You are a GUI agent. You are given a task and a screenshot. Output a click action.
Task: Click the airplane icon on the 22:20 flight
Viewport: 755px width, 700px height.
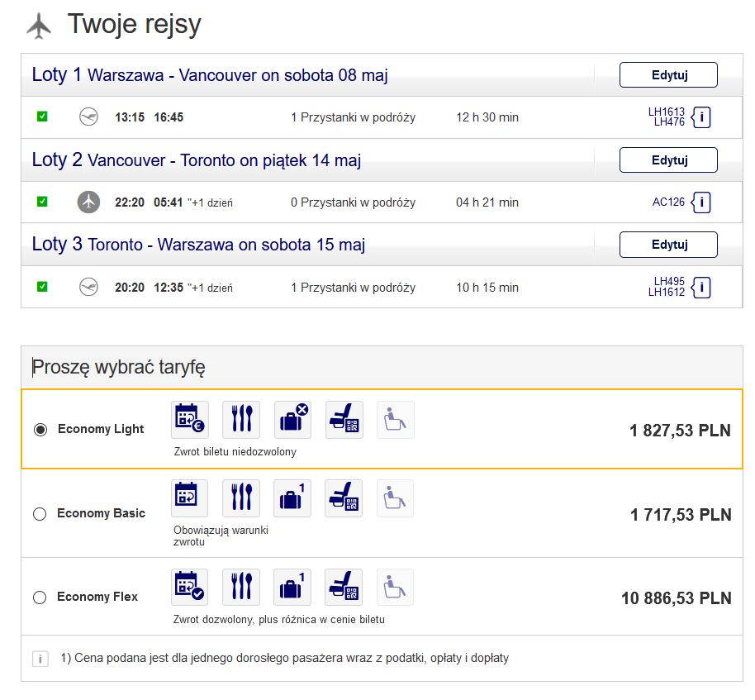[x=88, y=202]
